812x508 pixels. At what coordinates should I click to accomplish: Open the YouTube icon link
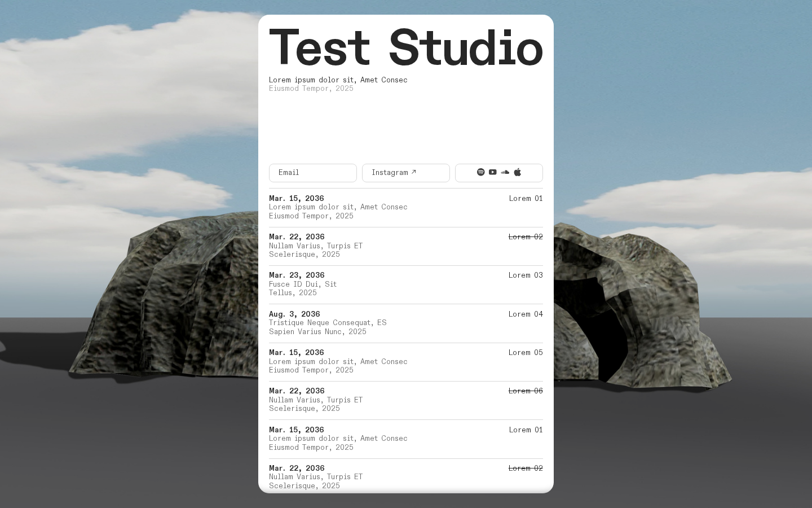(493, 172)
